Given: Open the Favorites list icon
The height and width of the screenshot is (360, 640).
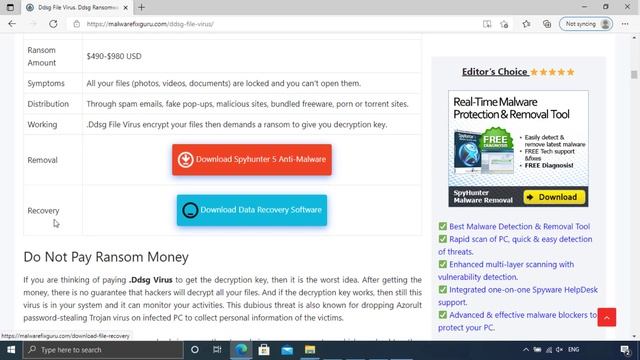Looking at the screenshot, I should [526, 24].
